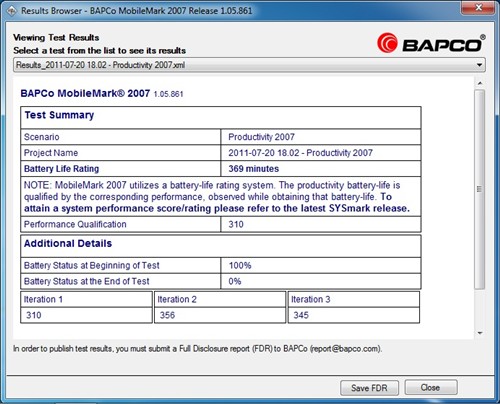Click the Scenario Productivity 2007 cell
Screen dimensions: 500x404
pyautogui.click(x=321, y=137)
